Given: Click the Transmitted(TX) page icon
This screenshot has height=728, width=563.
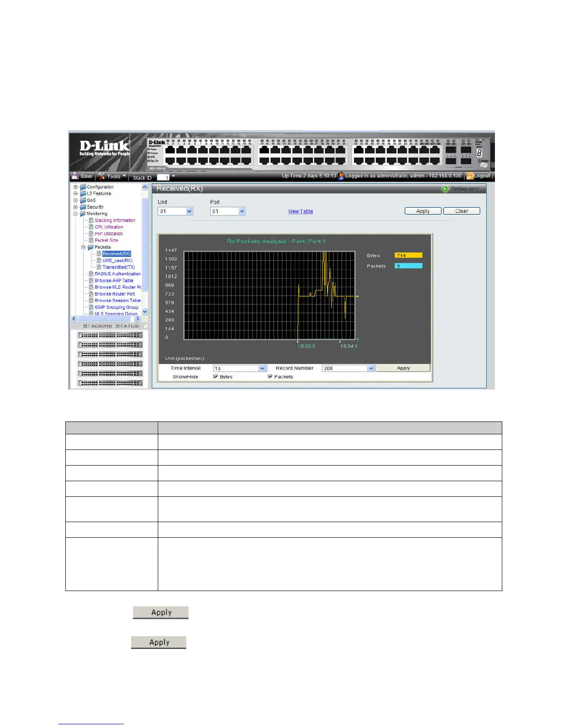Looking at the screenshot, I should click(99, 267).
